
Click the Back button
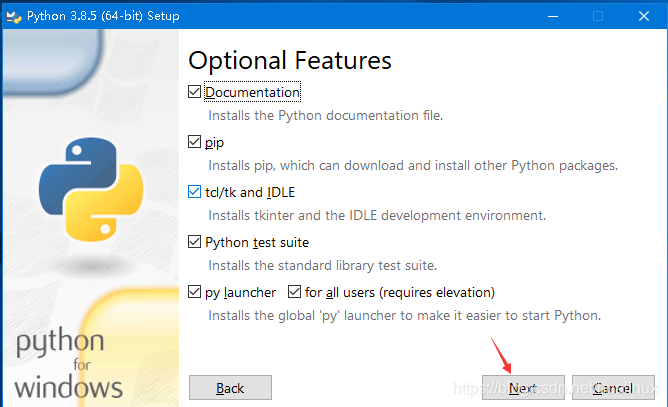click(x=230, y=387)
